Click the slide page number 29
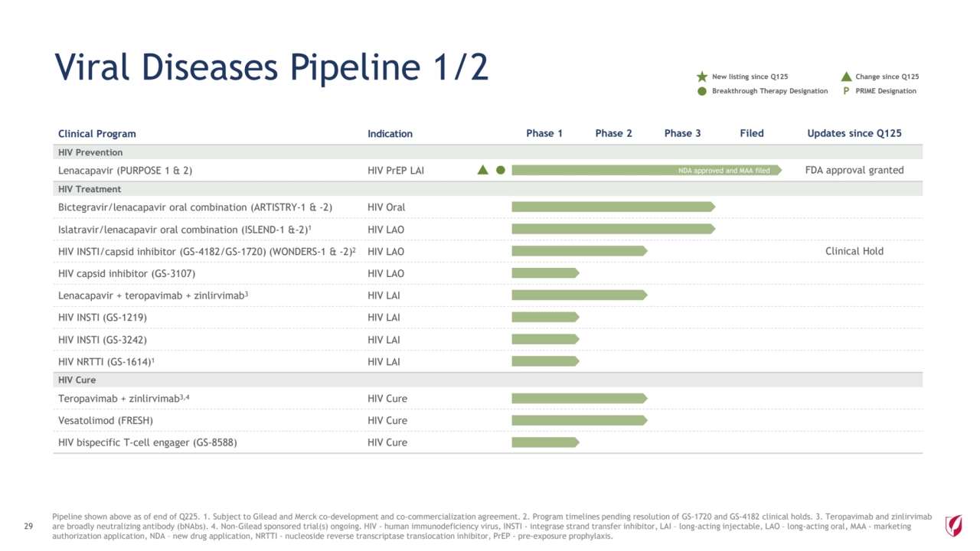The width and height of the screenshot is (980, 551). point(29,527)
